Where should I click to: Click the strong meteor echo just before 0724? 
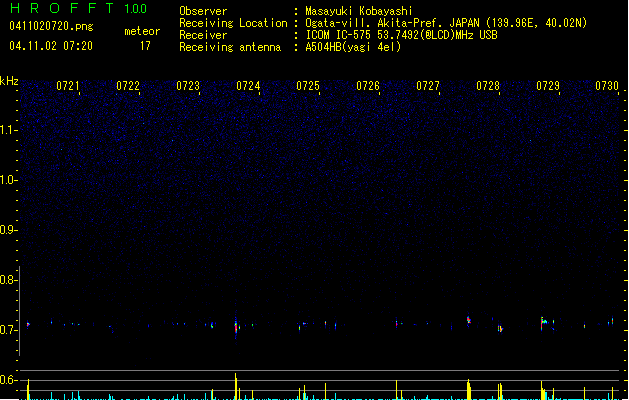pyautogui.click(x=236, y=326)
